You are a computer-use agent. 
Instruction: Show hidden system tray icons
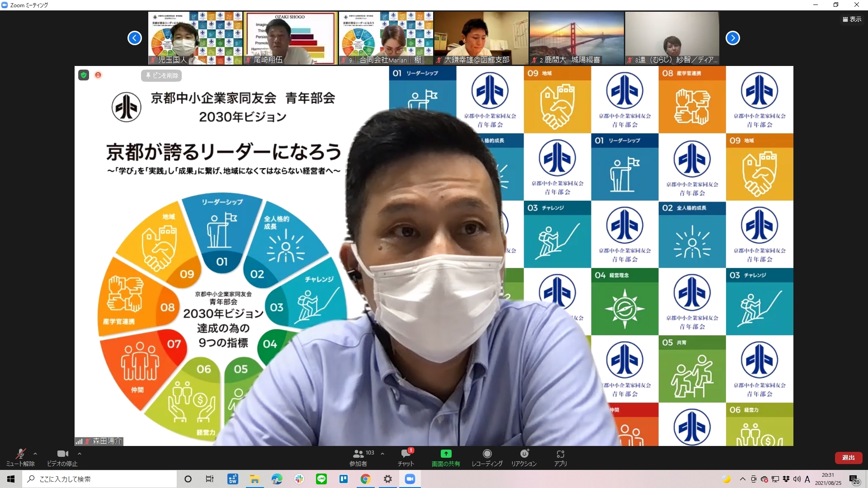(x=742, y=479)
